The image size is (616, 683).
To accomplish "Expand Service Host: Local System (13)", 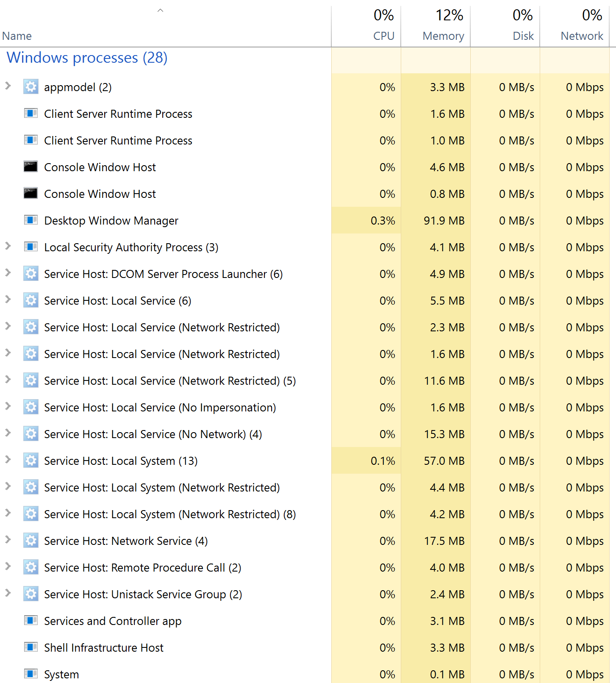I will tap(8, 460).
